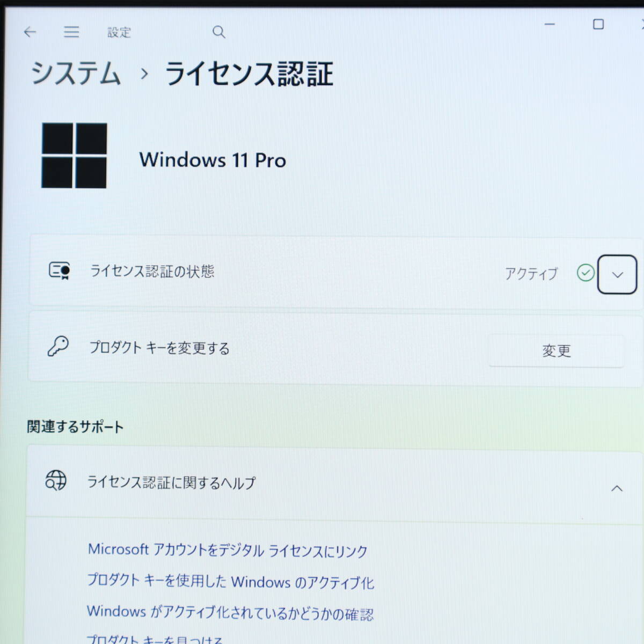Click the ライセンス認証の状態 row label
Viewport: 644px width, 644px height.
pyautogui.click(x=152, y=271)
